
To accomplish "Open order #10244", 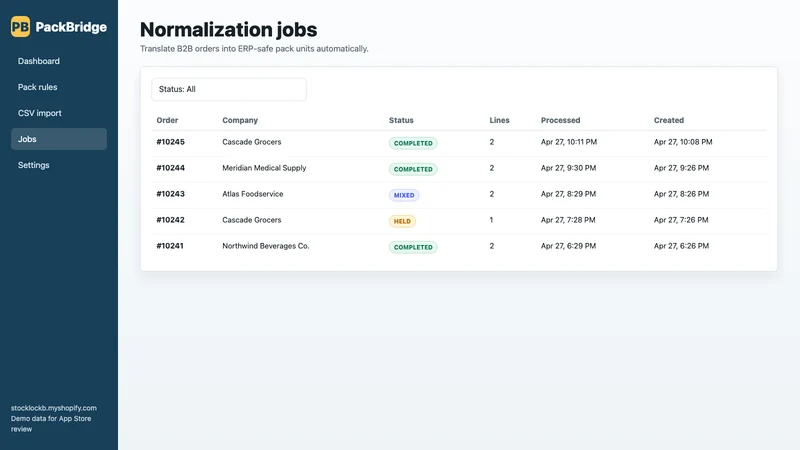I will click(x=170, y=168).
